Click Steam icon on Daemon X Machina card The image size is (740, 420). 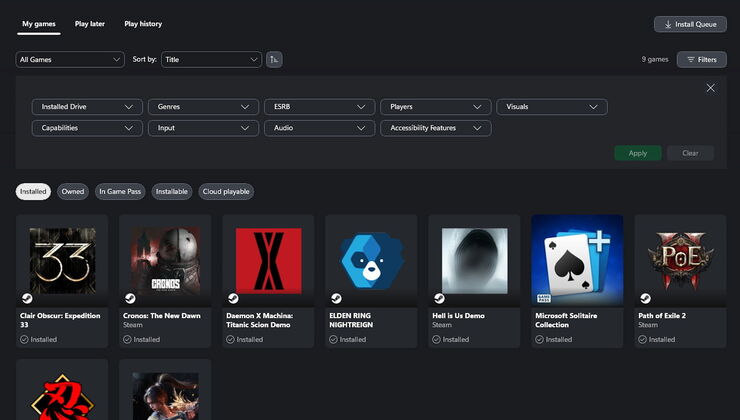click(x=233, y=298)
